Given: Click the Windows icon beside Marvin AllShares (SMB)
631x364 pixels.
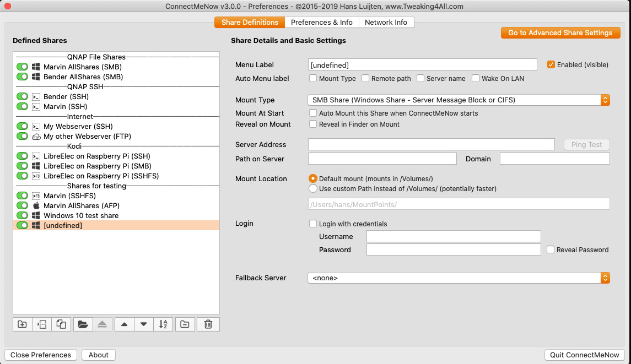Looking at the screenshot, I should (36, 67).
